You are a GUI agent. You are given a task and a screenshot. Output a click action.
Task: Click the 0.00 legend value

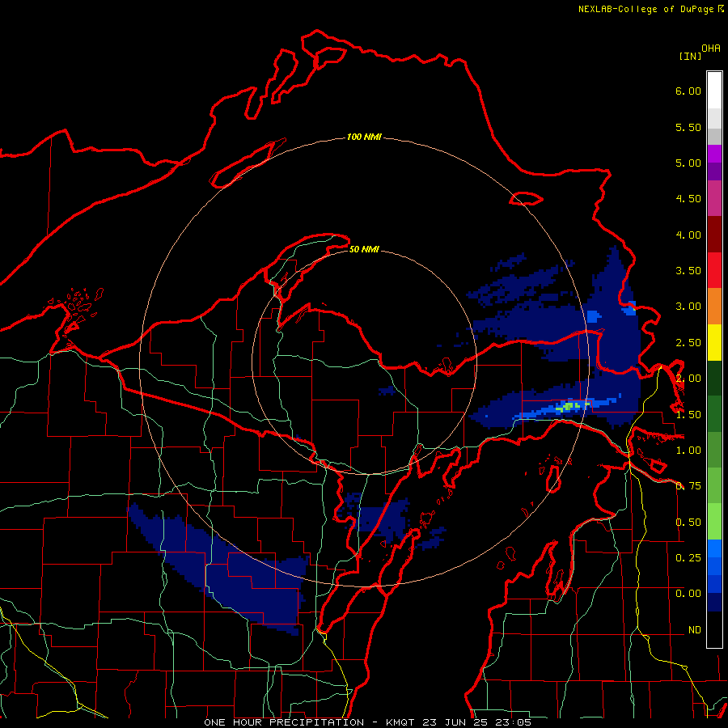(688, 594)
